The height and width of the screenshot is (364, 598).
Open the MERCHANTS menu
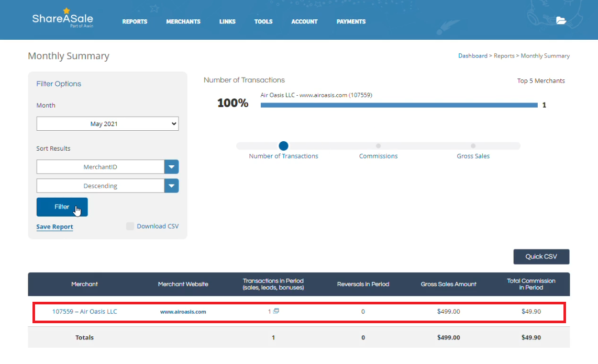click(183, 21)
